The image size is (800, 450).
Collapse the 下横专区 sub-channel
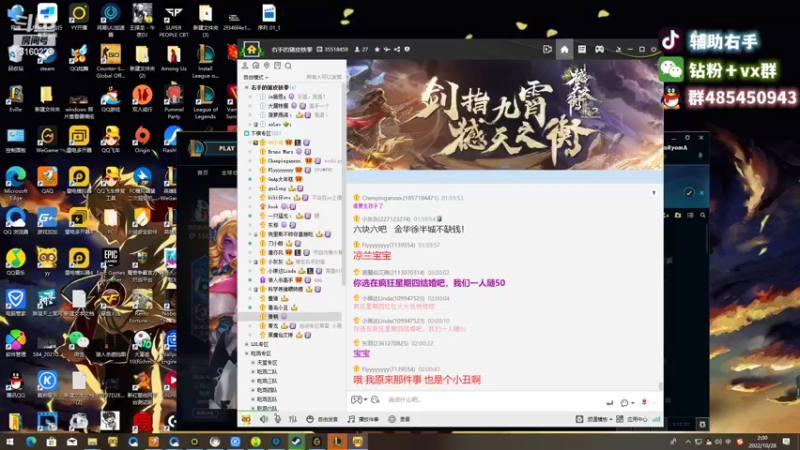[x=247, y=133]
